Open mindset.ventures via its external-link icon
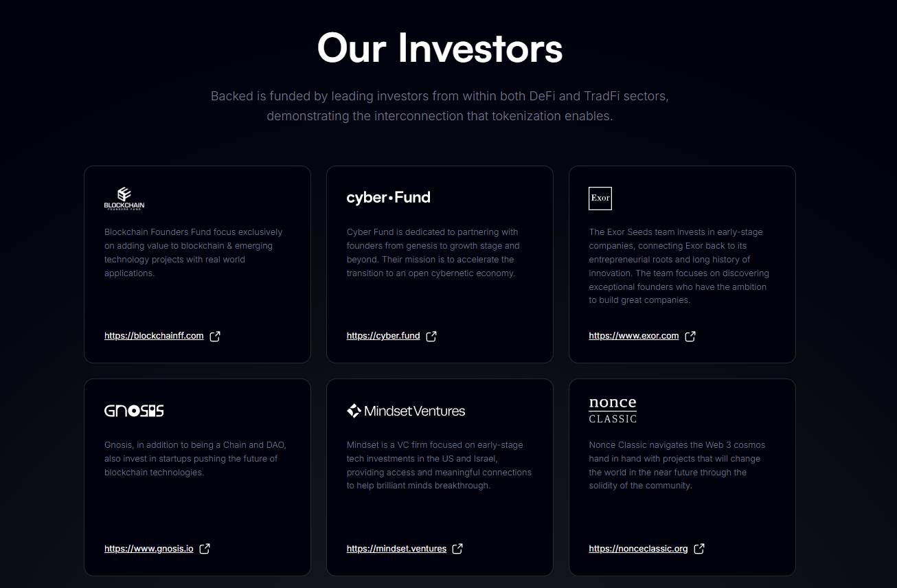897x588 pixels. coord(456,548)
